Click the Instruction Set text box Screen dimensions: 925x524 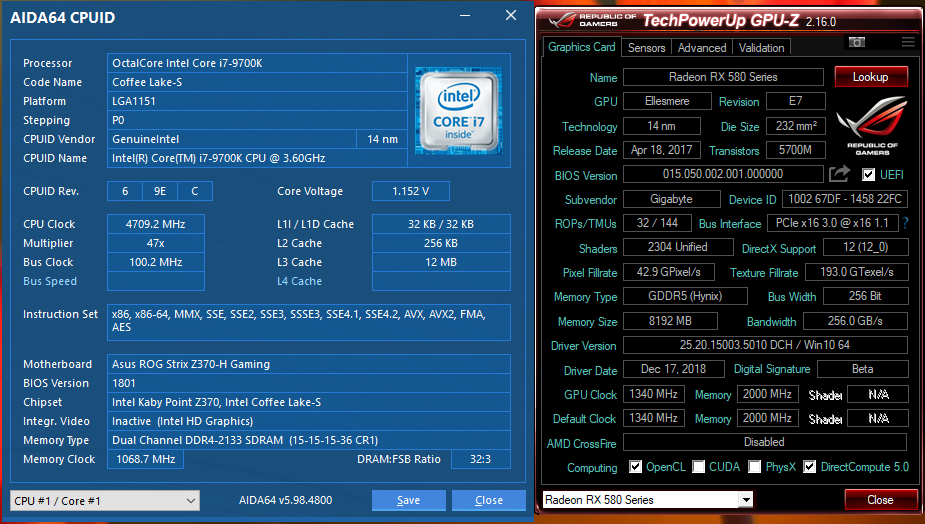coord(309,322)
